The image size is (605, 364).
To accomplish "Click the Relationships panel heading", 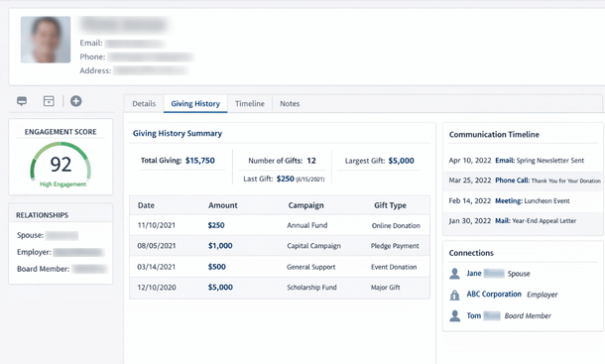I will 42,215.
